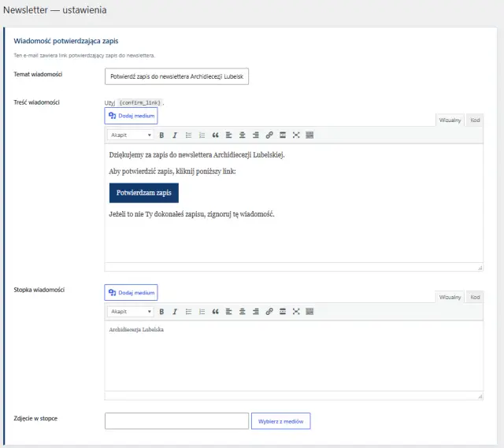Switch footer editor to Wizualny tab
The image size is (504, 448).
450,298
